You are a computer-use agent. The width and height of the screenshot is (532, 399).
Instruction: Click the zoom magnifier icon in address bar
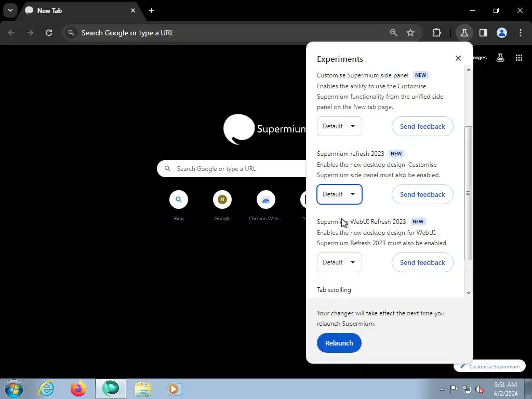coord(394,33)
